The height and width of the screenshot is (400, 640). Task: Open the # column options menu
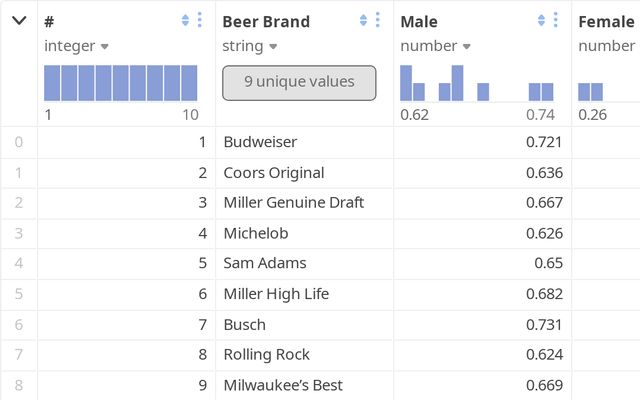click(x=199, y=20)
